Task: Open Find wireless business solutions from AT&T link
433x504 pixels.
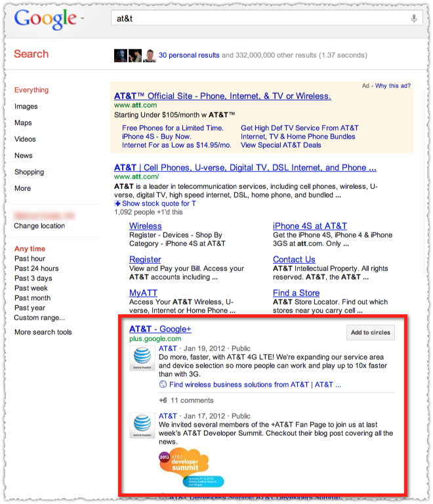Action: pos(255,385)
